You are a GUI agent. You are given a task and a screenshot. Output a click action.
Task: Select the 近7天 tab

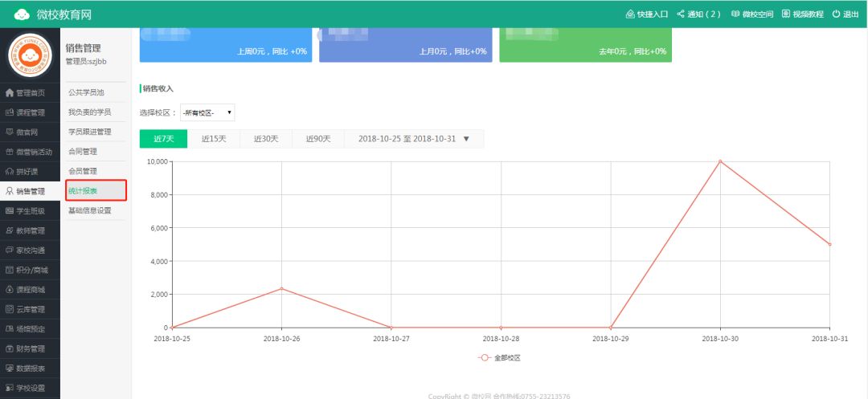[x=163, y=139]
